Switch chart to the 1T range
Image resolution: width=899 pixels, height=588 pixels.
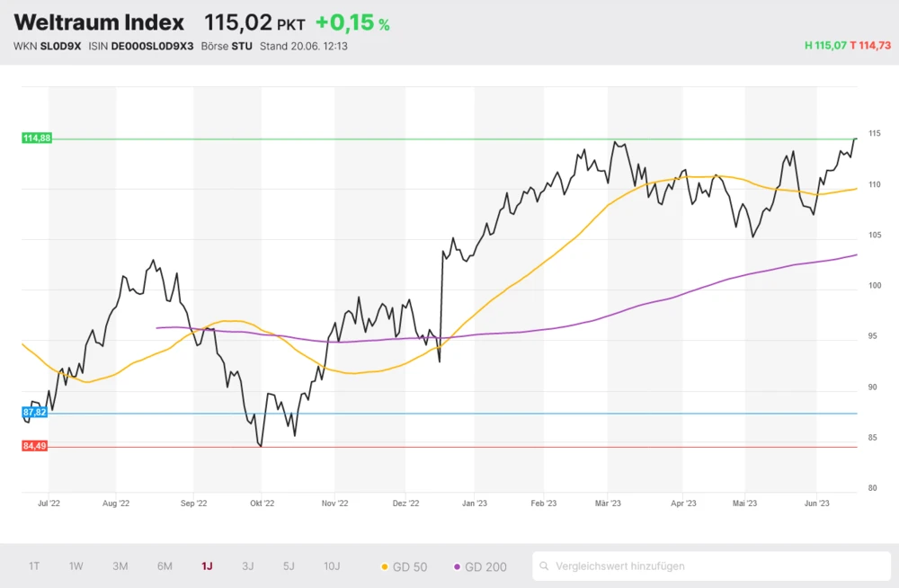tap(34, 566)
